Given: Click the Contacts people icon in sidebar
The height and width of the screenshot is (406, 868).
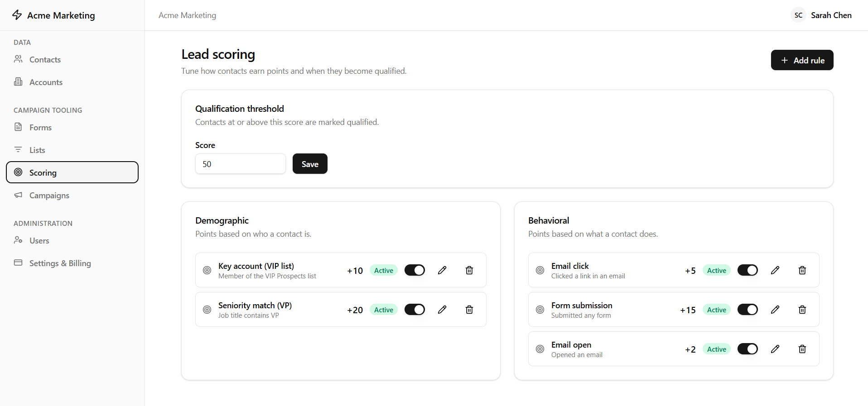Looking at the screenshot, I should [x=18, y=59].
